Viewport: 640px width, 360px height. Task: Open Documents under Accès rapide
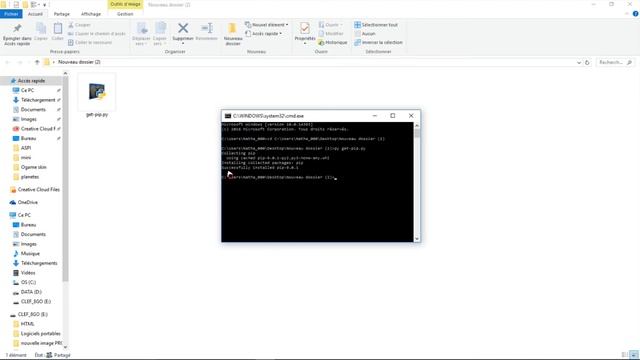(x=33, y=109)
